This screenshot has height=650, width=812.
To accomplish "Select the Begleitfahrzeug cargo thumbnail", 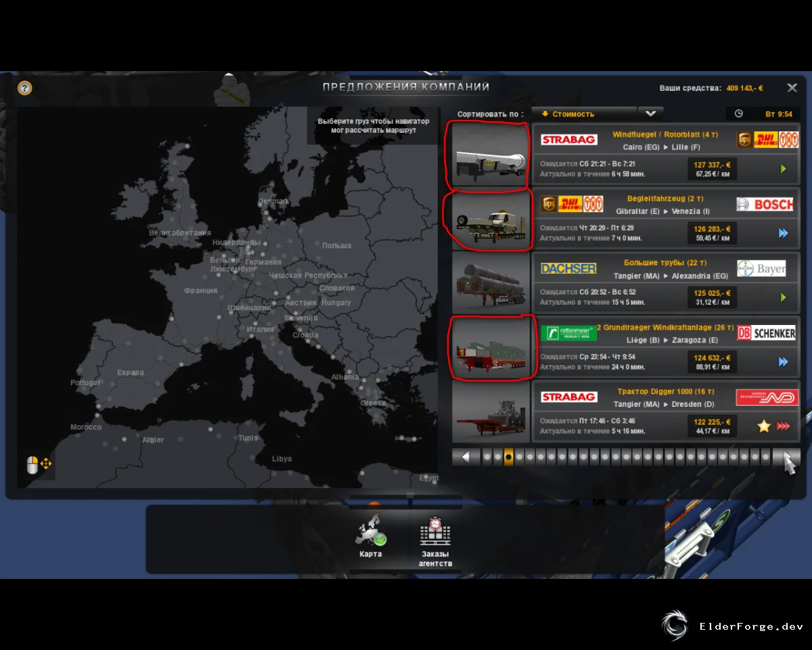I will pos(491,219).
